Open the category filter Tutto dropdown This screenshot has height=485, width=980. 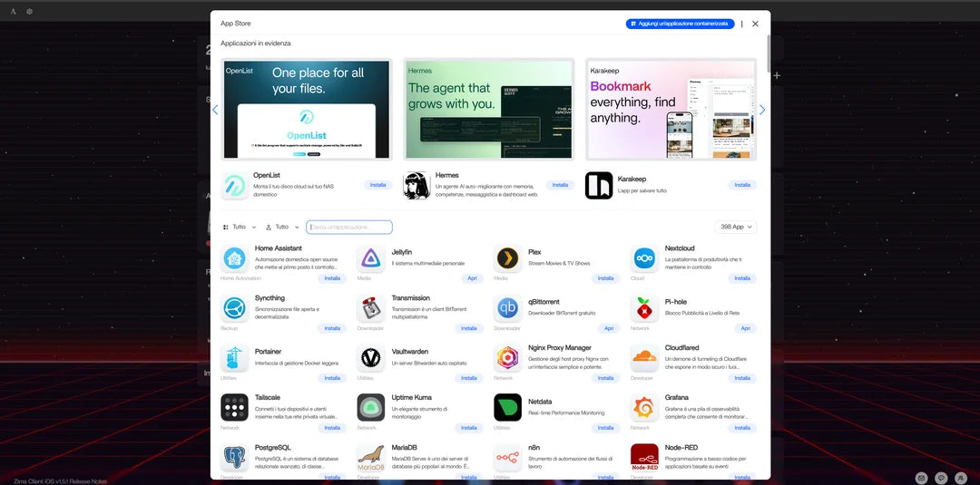(x=240, y=228)
